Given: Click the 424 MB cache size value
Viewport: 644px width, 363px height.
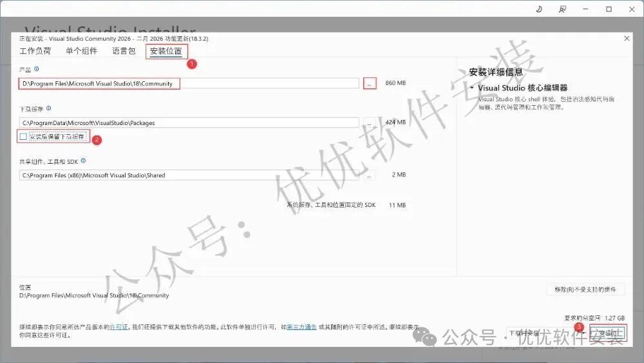Looking at the screenshot, I should tap(395, 122).
